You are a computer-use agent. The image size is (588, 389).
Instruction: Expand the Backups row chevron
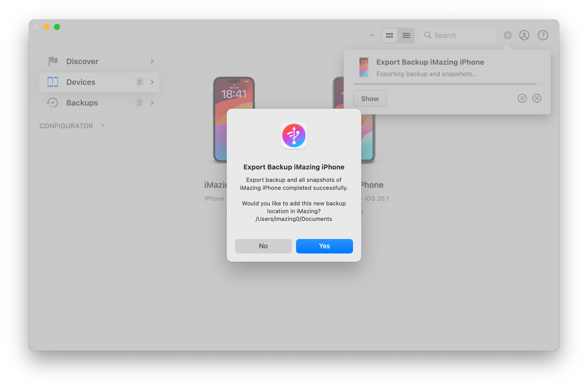click(x=152, y=102)
